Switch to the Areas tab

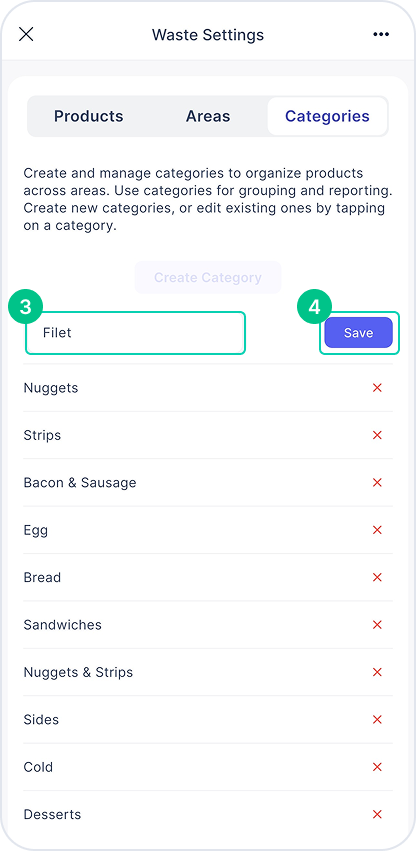coord(208,116)
